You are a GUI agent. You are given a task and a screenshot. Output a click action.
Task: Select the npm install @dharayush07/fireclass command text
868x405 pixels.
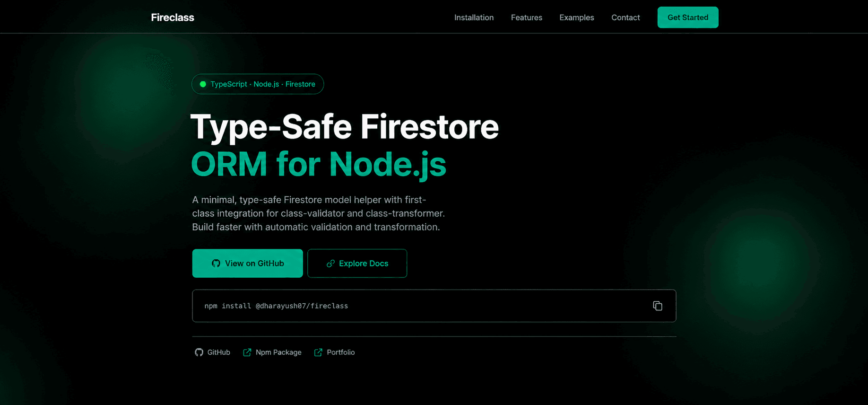pyautogui.click(x=276, y=306)
